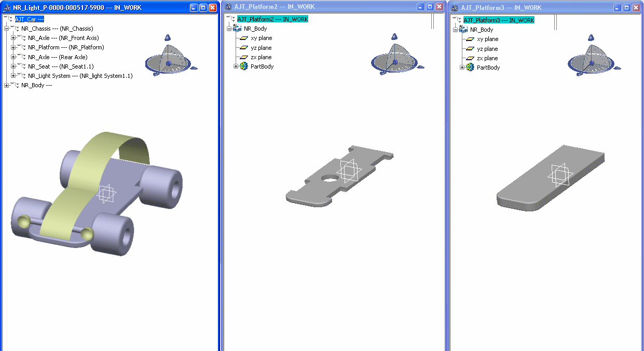Maximize the AJT_Platform2 window
This screenshot has width=644, height=351.
click(430, 7)
